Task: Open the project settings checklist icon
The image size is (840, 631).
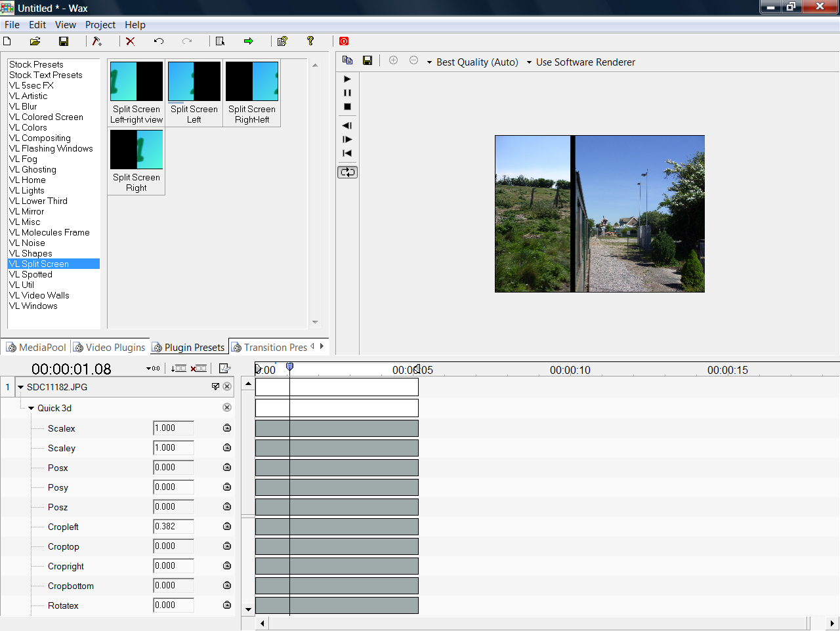Action: coord(282,41)
